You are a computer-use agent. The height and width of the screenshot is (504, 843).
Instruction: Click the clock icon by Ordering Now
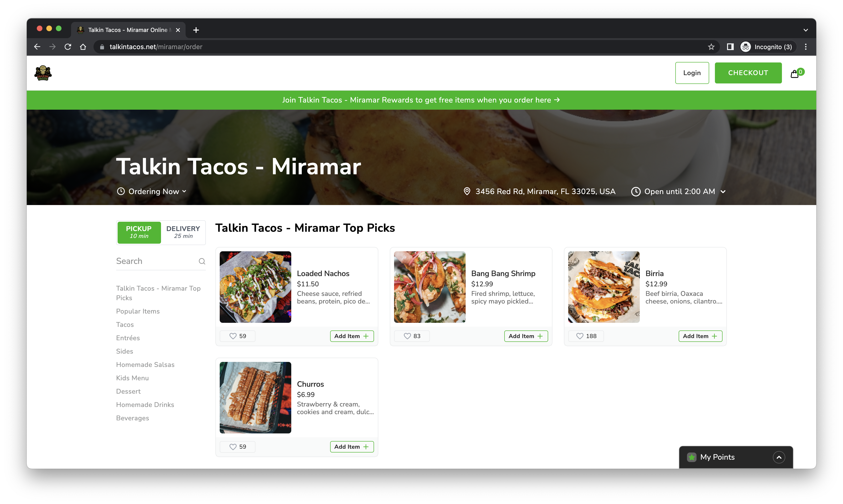pos(121,191)
